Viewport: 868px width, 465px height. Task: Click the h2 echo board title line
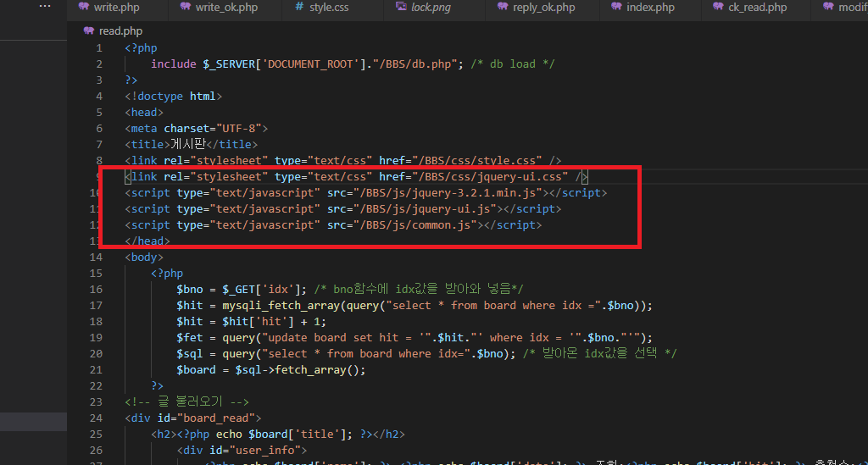(x=277, y=434)
